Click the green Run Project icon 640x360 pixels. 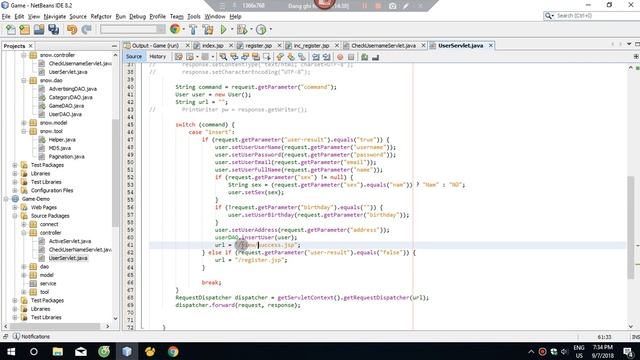pos(223,29)
